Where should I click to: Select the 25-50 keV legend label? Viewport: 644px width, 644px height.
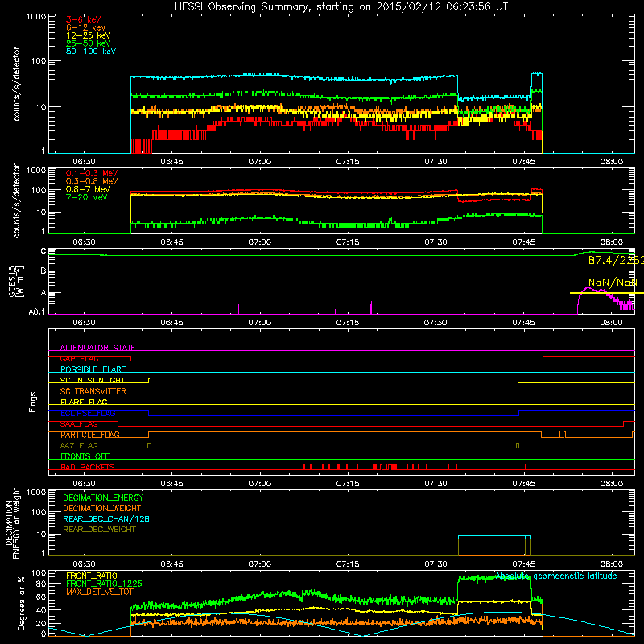point(89,43)
